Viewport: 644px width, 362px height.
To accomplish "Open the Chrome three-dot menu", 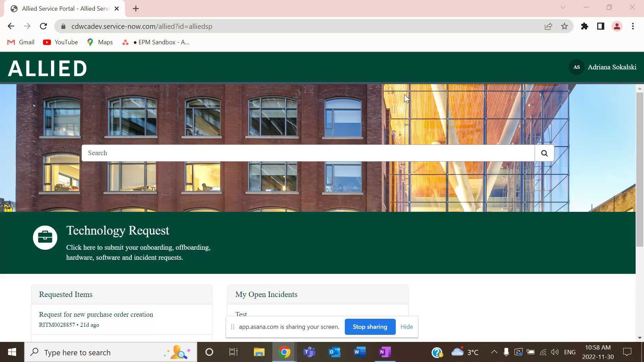I will pyautogui.click(x=633, y=26).
